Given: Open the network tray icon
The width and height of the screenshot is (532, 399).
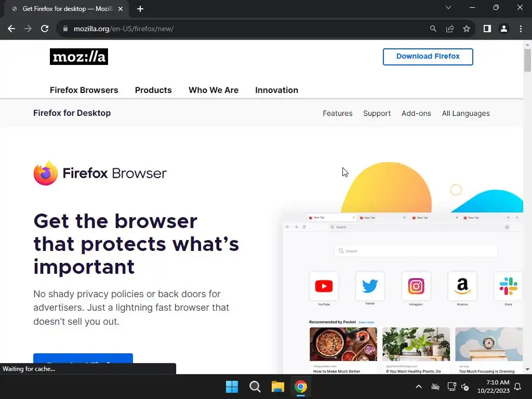Looking at the screenshot, I should tap(451, 387).
